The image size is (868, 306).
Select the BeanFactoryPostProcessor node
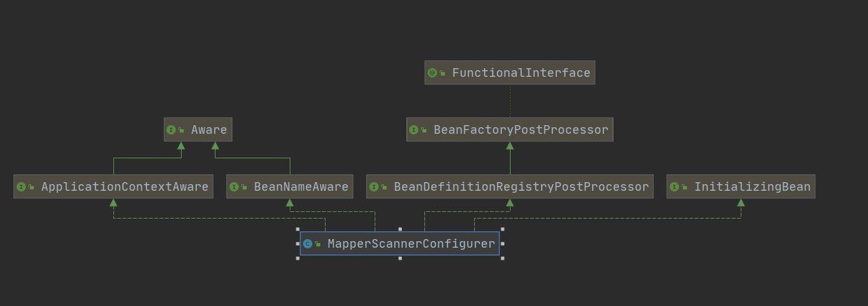coord(510,130)
